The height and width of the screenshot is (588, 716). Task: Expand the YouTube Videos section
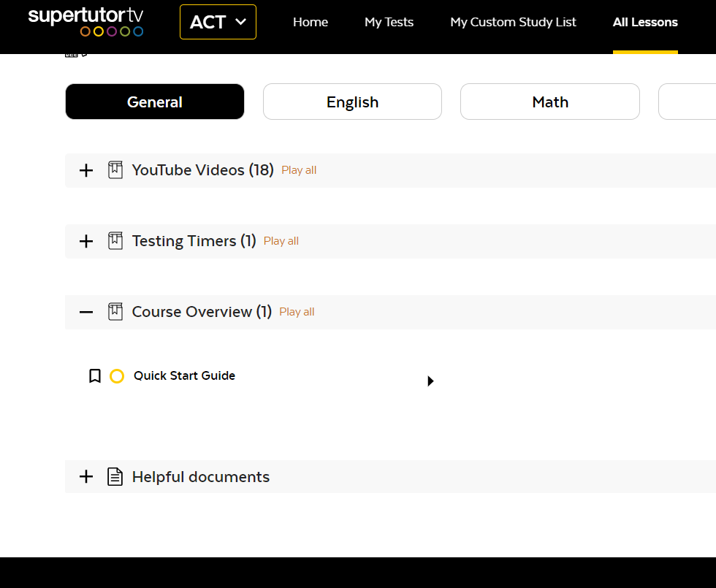coord(86,170)
